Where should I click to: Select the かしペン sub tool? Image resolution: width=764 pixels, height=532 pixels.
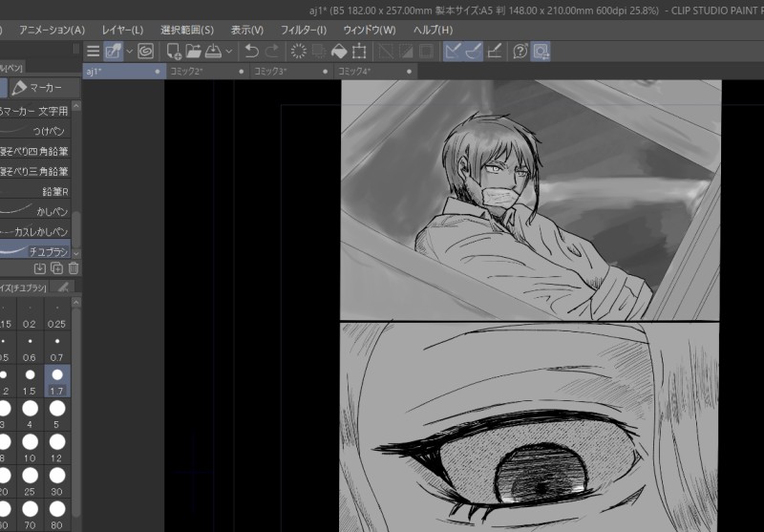click(x=35, y=211)
